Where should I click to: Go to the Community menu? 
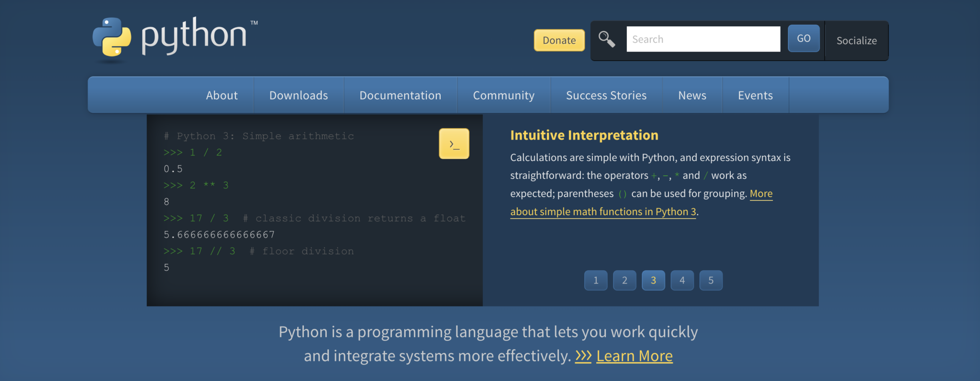pyautogui.click(x=503, y=96)
